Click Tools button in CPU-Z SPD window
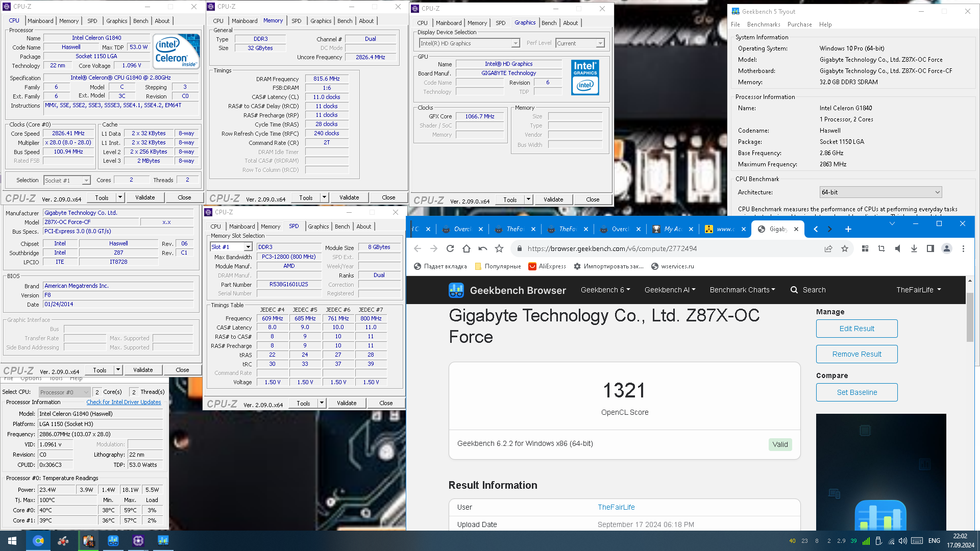Image resolution: width=980 pixels, height=551 pixels. [303, 403]
